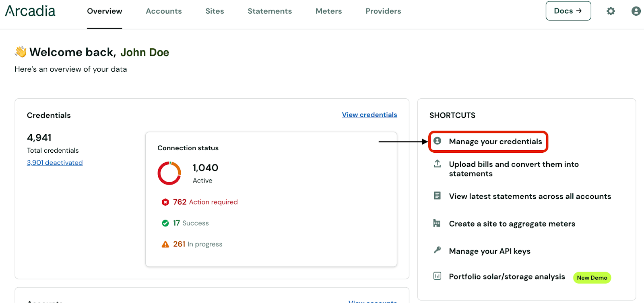The image size is (644, 303).
Task: Click the person icon beside Manage your credentials
Action: [438, 141]
